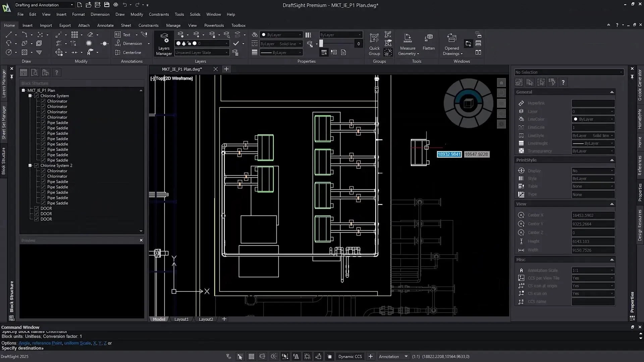This screenshot has width=644, height=362.
Task: Open the Layers Manager tool
Action: (164, 44)
